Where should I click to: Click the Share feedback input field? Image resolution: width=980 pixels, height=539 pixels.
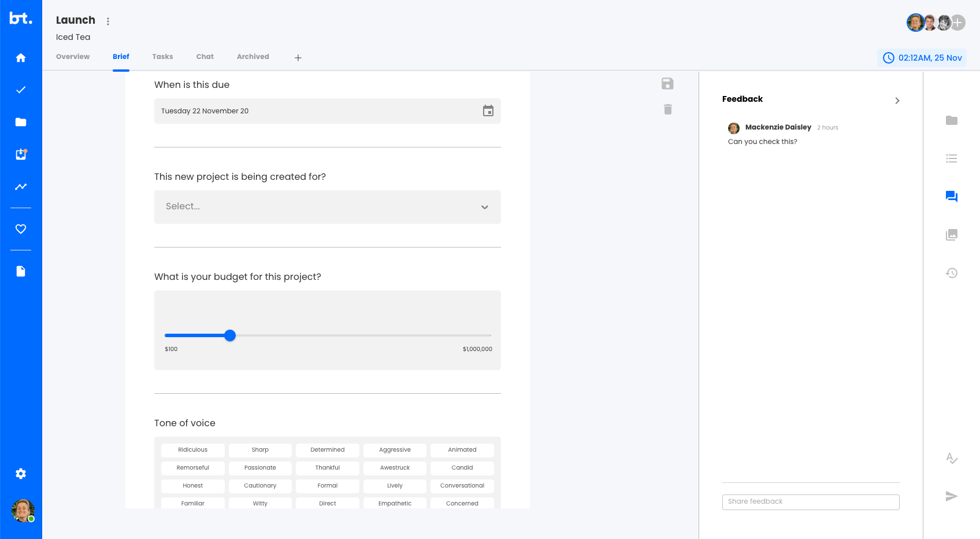(811, 502)
